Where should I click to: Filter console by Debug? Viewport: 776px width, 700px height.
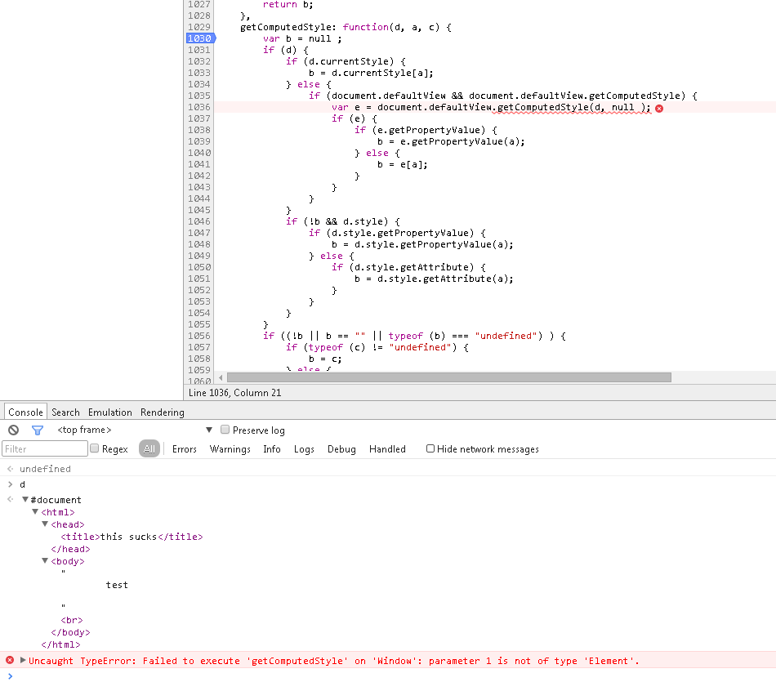341,448
